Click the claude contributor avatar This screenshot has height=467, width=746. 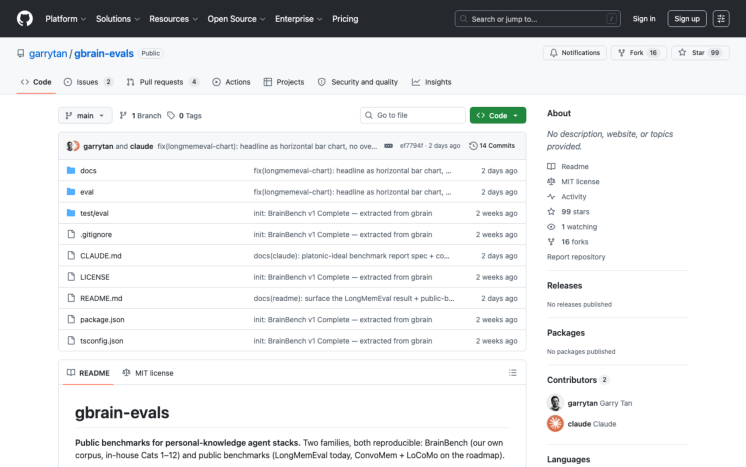[x=555, y=423]
